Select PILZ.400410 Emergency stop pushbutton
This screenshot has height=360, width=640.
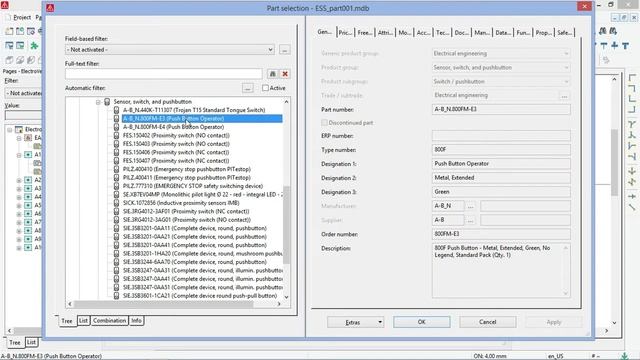coord(187,169)
